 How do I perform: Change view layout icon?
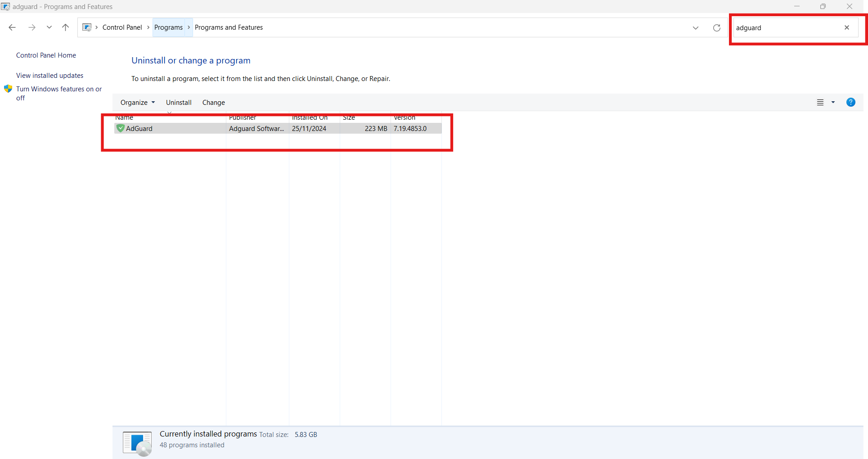[820, 103]
